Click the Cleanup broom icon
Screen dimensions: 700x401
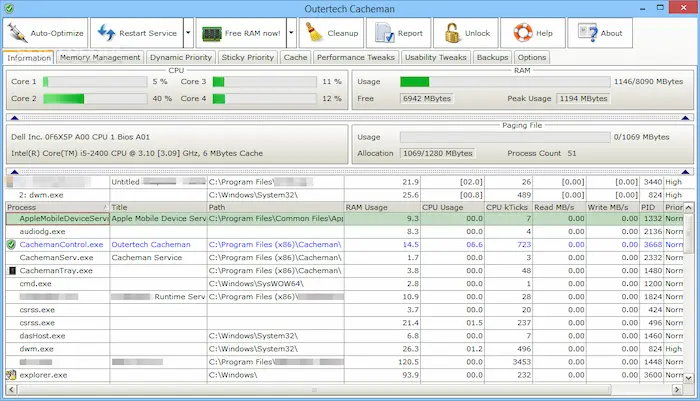pyautogui.click(x=314, y=33)
